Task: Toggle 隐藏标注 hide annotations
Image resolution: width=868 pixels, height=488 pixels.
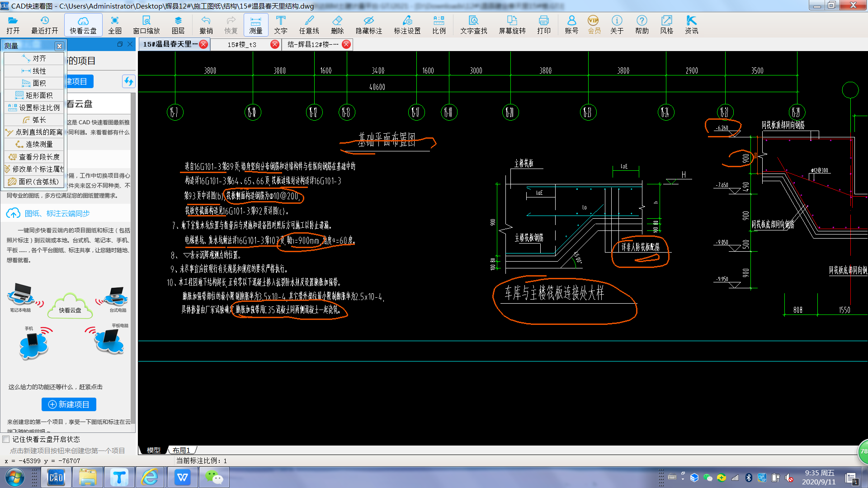Action: (x=368, y=25)
